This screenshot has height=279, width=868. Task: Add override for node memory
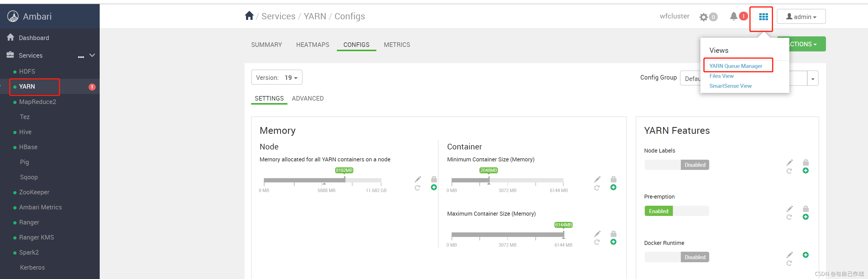(434, 187)
